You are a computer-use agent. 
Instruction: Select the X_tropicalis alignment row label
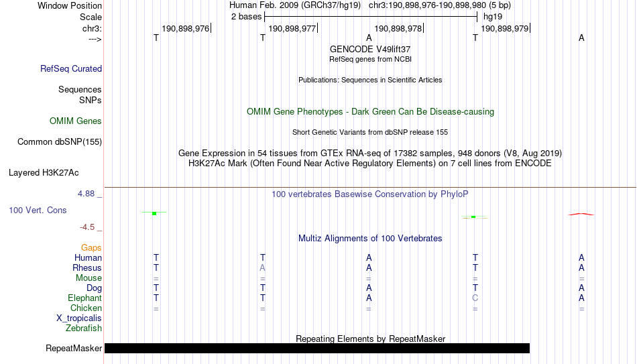79,318
